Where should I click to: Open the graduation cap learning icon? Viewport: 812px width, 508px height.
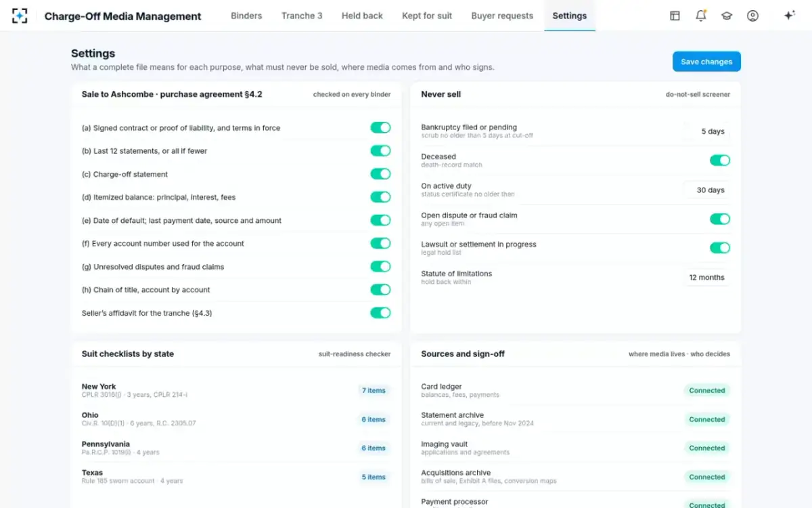coord(727,16)
